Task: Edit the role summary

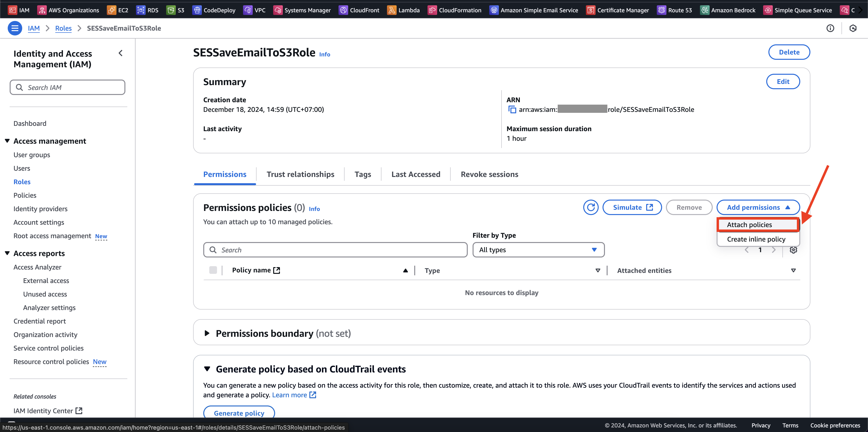Action: click(x=783, y=81)
